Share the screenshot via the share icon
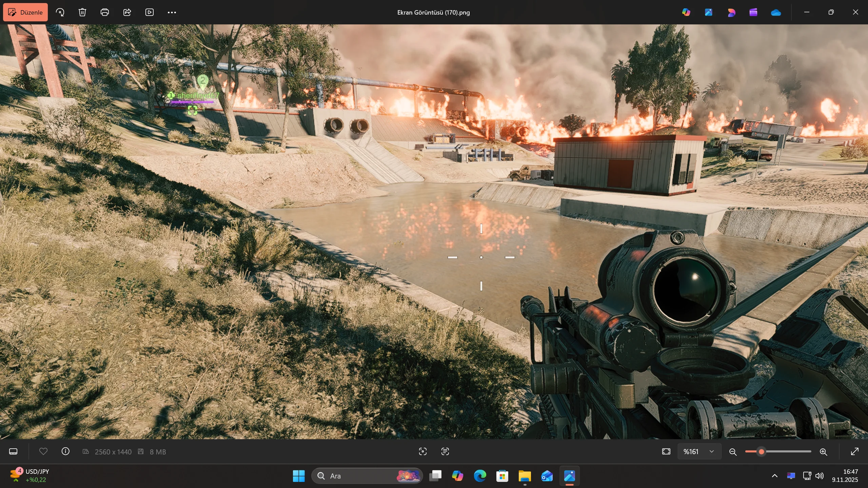 [127, 13]
